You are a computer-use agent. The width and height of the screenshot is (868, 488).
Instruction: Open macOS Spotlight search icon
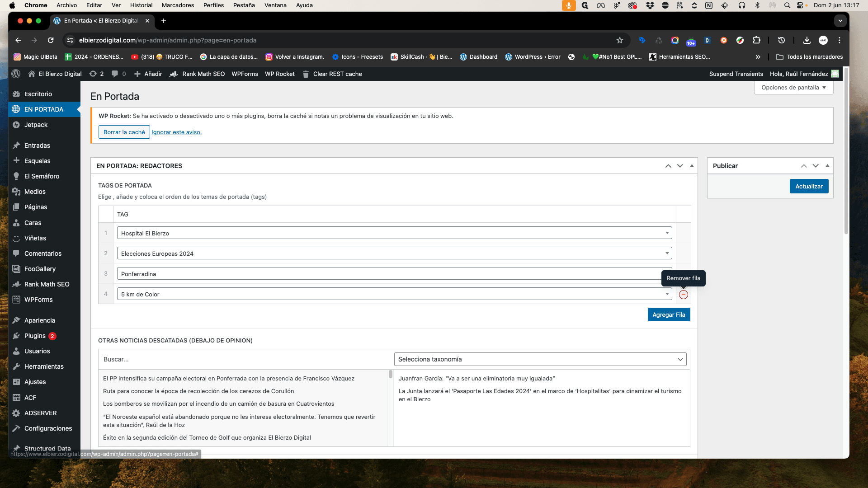(787, 5)
